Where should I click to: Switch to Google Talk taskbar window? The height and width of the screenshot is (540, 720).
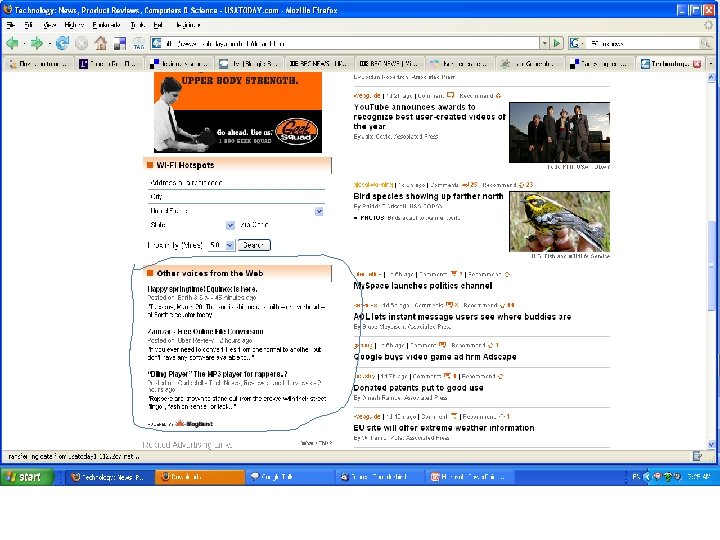[x=289, y=477]
